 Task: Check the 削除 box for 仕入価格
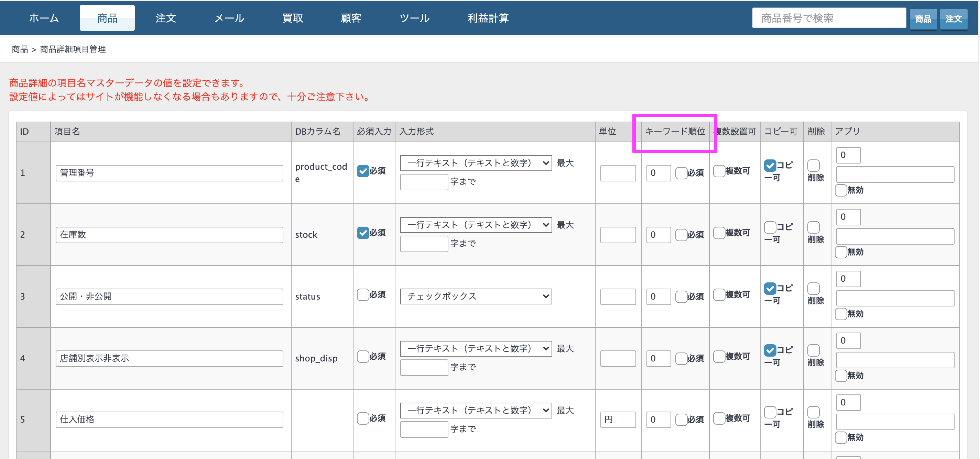point(813,412)
